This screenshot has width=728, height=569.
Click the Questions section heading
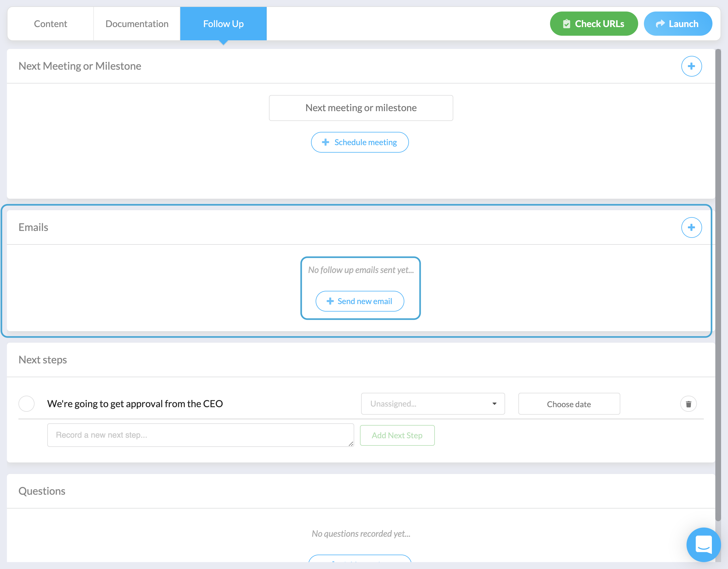(42, 491)
